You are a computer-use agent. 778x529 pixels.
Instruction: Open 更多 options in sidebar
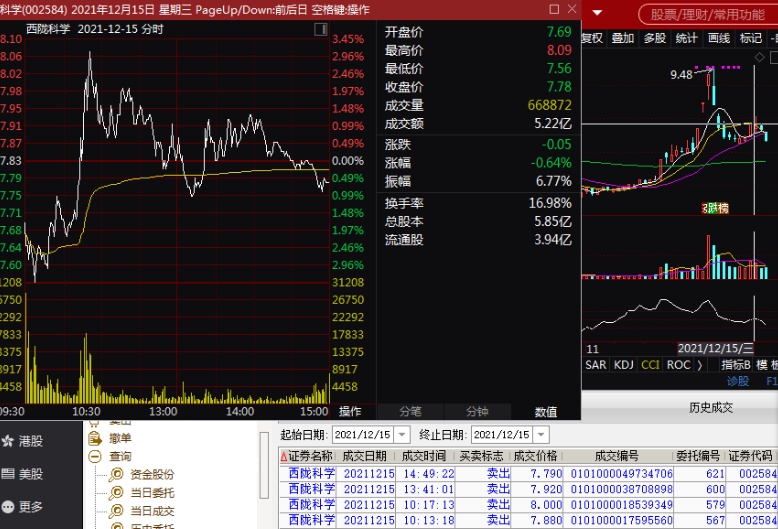23,506
